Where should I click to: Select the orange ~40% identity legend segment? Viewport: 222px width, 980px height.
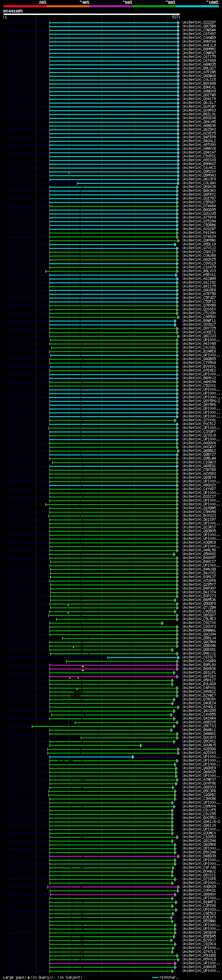[x=68, y=6]
